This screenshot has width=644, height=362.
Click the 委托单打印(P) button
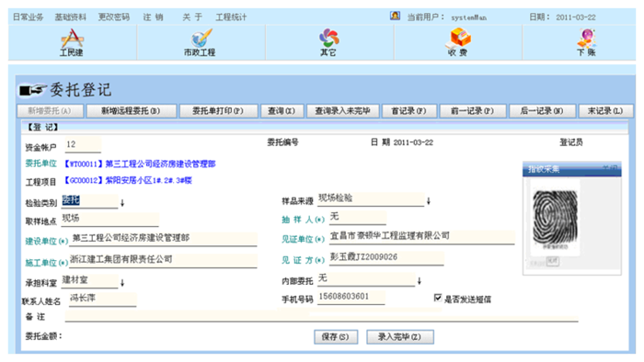218,110
